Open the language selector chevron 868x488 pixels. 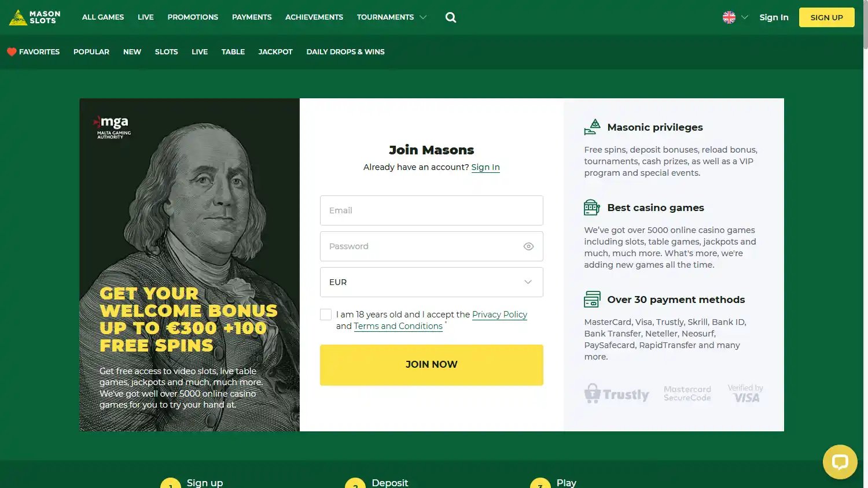[745, 17]
